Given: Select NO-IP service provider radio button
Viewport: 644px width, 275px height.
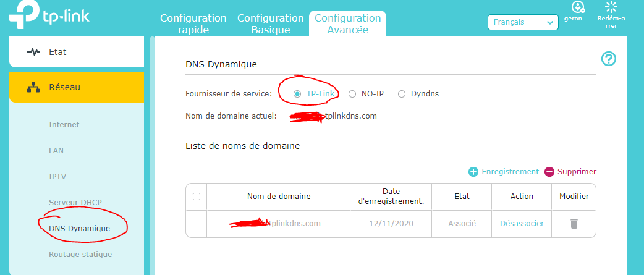Looking at the screenshot, I should pos(352,94).
